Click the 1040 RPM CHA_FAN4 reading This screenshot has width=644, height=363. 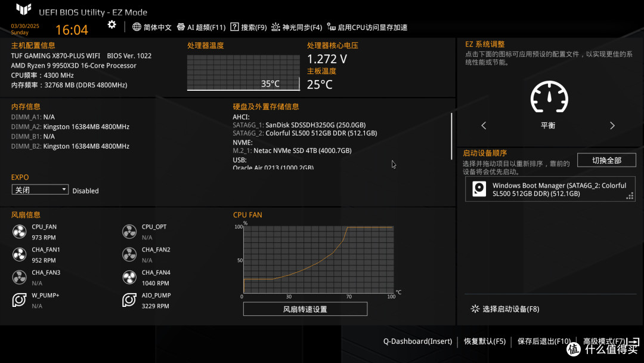[x=155, y=283]
